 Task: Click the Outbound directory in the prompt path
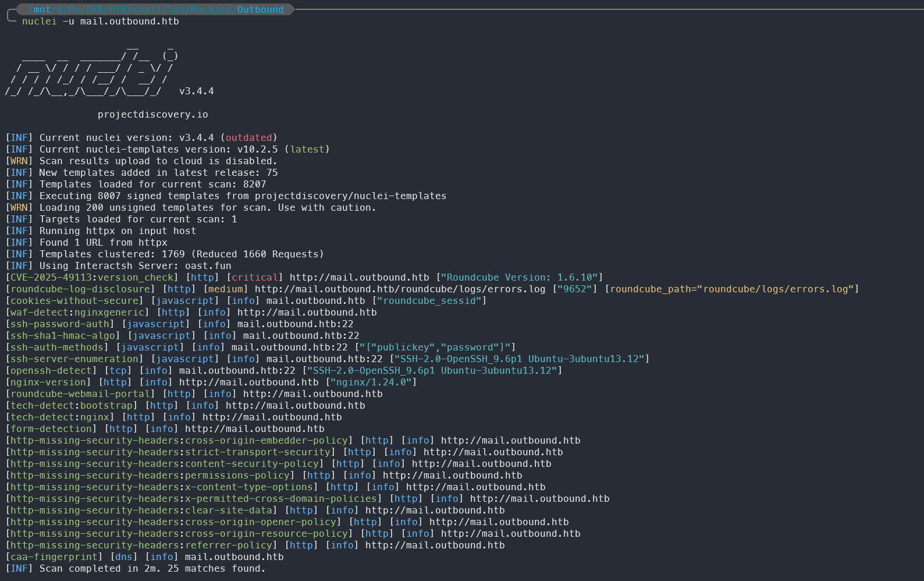pyautogui.click(x=260, y=9)
